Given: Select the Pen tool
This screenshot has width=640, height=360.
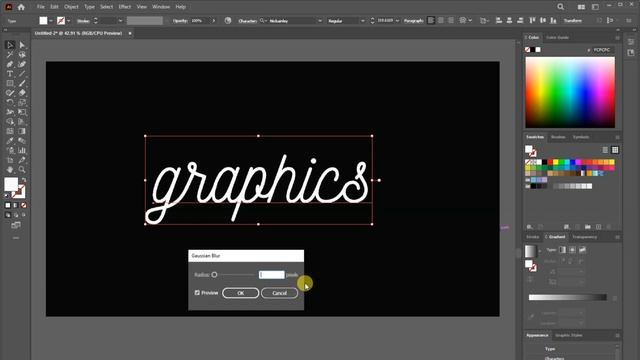Looking at the screenshot, I should tap(10, 64).
